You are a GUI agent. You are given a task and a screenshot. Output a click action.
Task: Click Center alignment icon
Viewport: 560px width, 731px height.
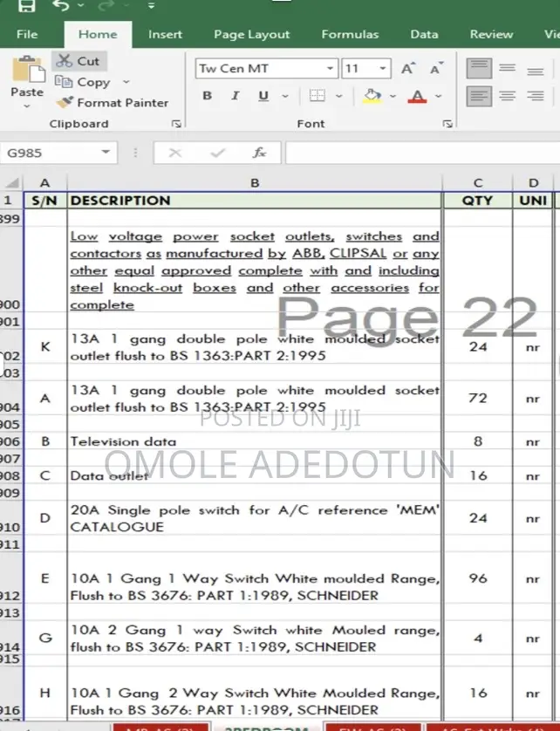(507, 96)
